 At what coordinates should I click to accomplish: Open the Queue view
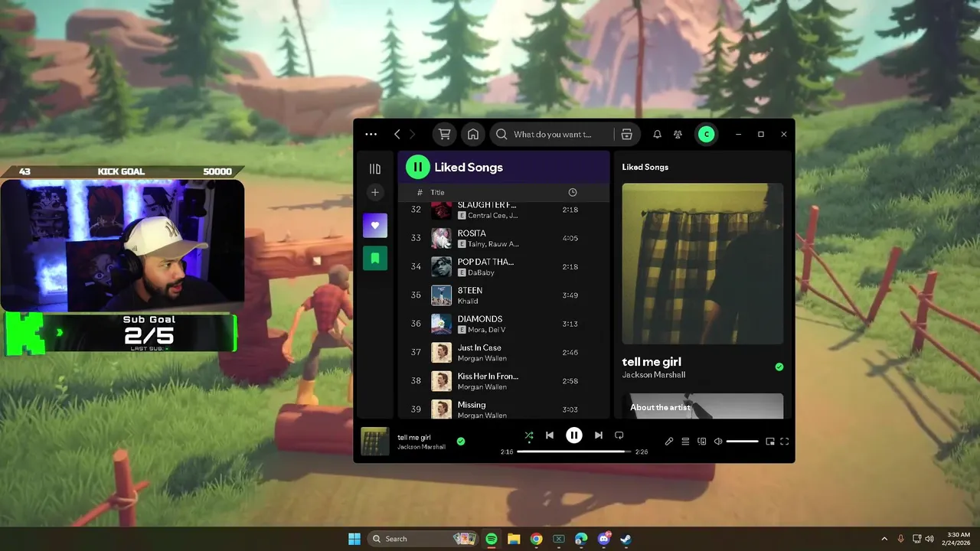685,442
